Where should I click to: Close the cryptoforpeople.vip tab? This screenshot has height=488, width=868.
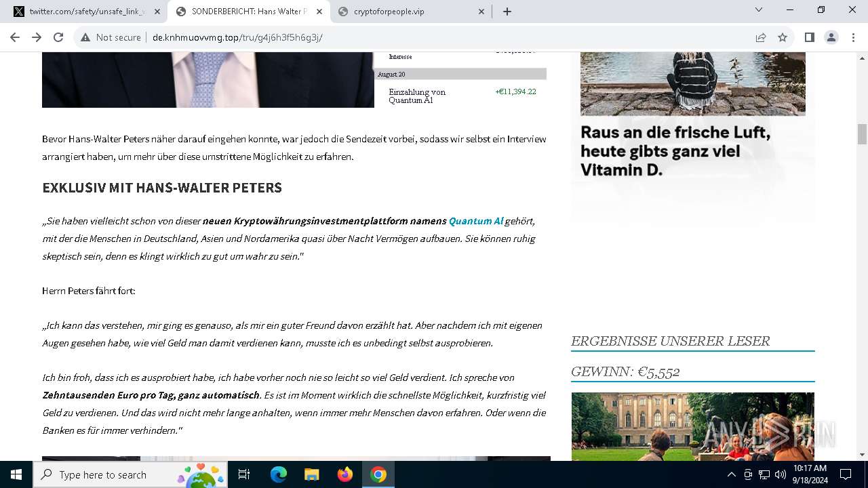[481, 12]
